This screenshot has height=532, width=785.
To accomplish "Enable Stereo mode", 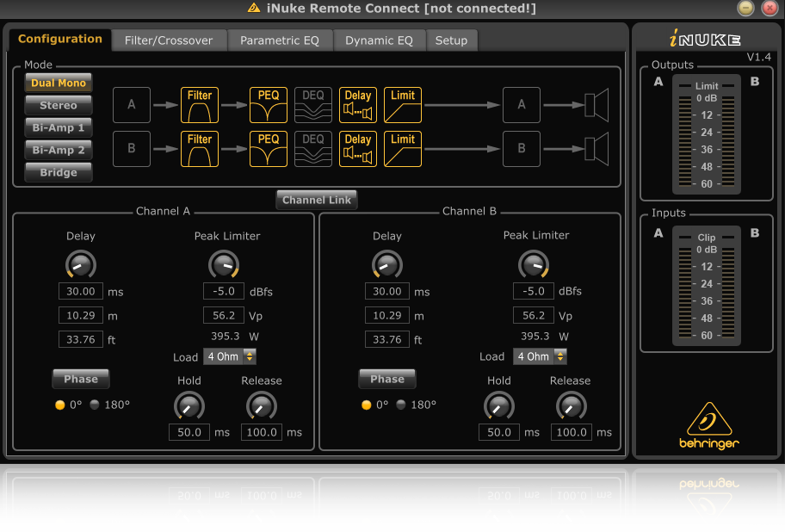I will (x=59, y=106).
